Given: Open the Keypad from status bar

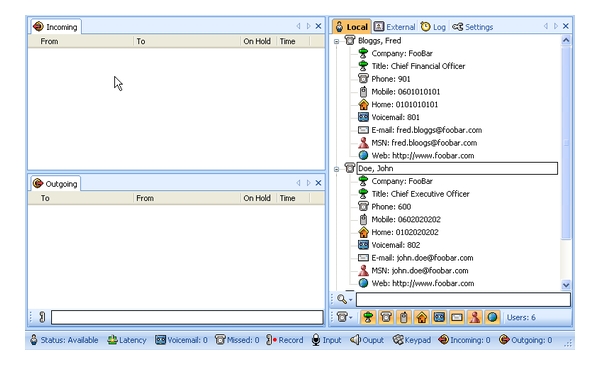Looking at the screenshot, I should point(412,340).
